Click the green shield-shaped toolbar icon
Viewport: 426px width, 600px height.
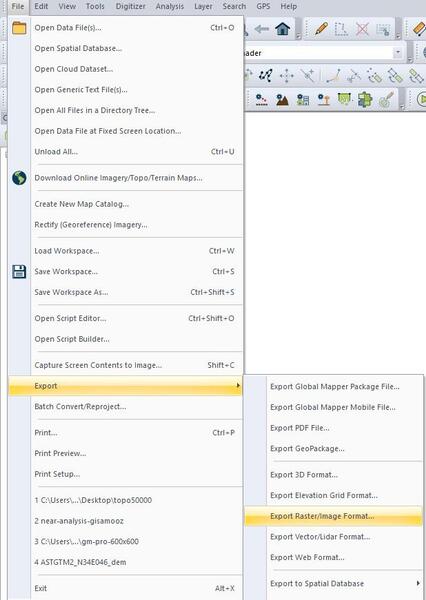coord(344,99)
